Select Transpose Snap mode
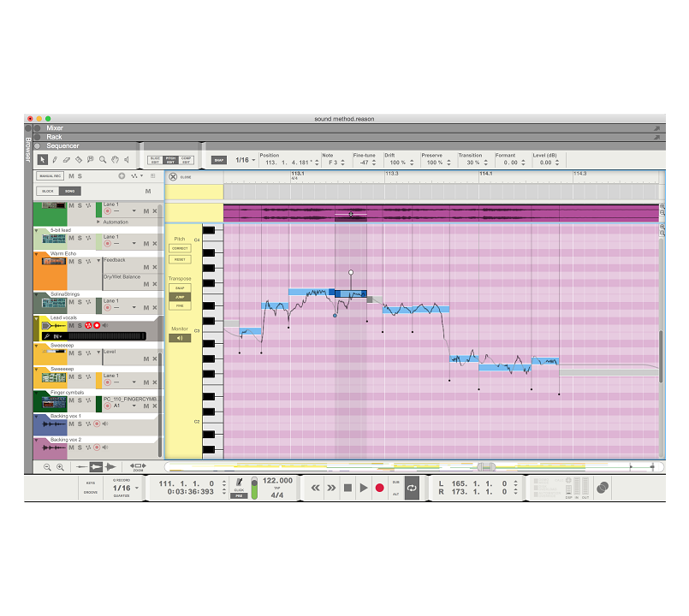689x616 pixels. tap(180, 287)
